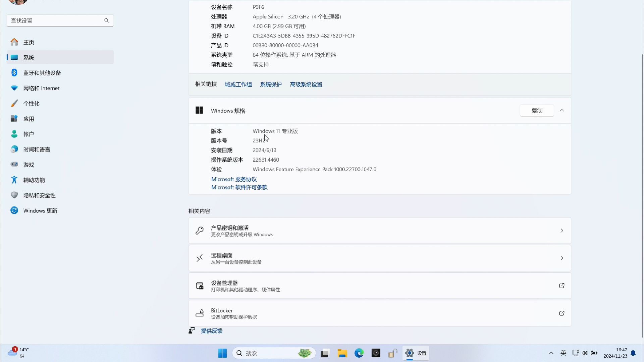Click the 隐私和安全性 shield icon
Image resolution: width=644 pixels, height=362 pixels.
point(14,195)
